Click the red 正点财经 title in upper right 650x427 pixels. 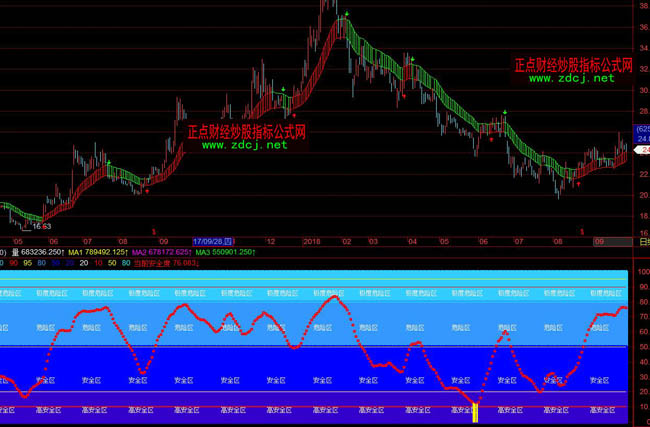coord(573,64)
